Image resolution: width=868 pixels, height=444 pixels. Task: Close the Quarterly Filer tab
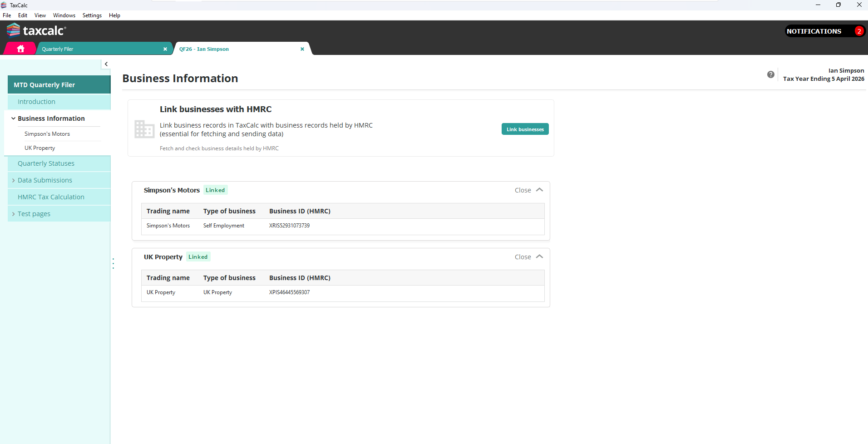point(165,49)
